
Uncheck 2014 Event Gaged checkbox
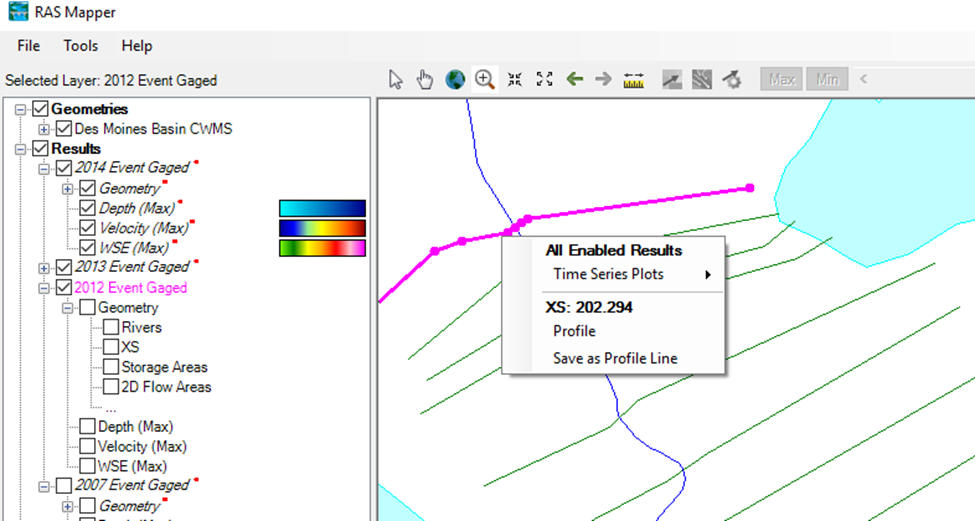63,168
